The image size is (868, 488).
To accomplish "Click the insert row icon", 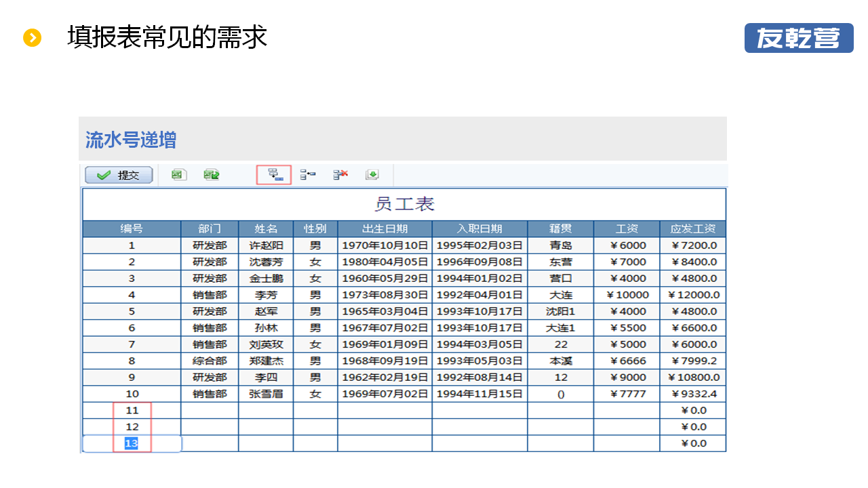I will point(308,175).
